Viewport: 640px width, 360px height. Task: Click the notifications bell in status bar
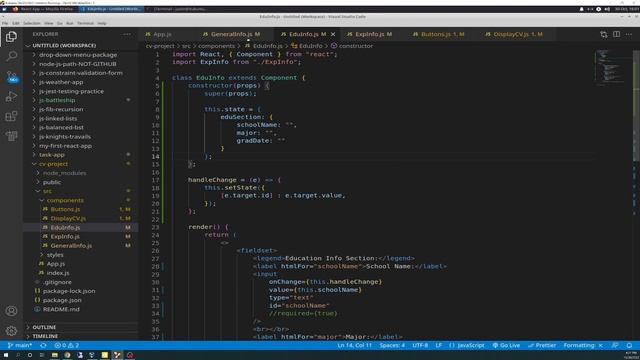[x=629, y=345]
